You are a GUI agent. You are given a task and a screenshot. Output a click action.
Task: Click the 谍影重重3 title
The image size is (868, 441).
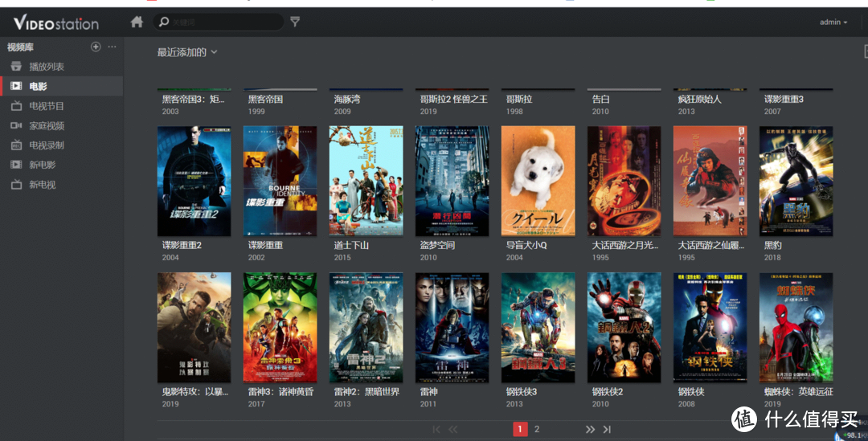coord(784,99)
